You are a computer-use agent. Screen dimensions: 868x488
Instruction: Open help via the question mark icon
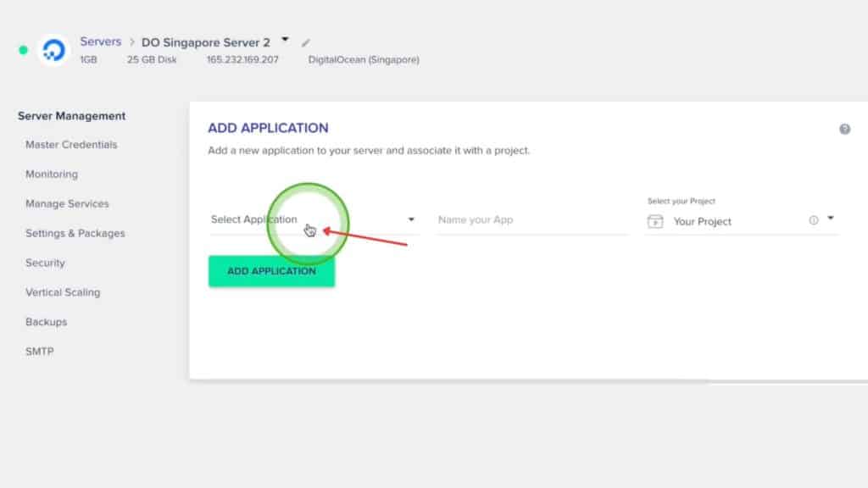point(844,128)
